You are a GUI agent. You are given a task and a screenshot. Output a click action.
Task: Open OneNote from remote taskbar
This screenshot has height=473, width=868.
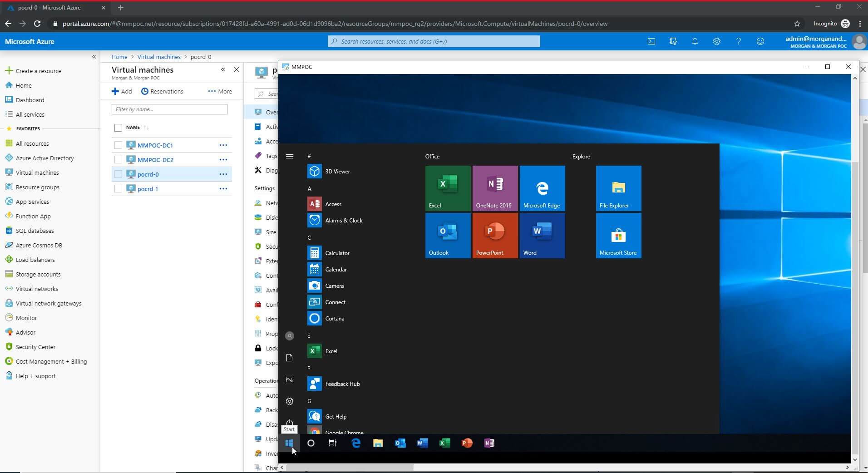click(489, 443)
